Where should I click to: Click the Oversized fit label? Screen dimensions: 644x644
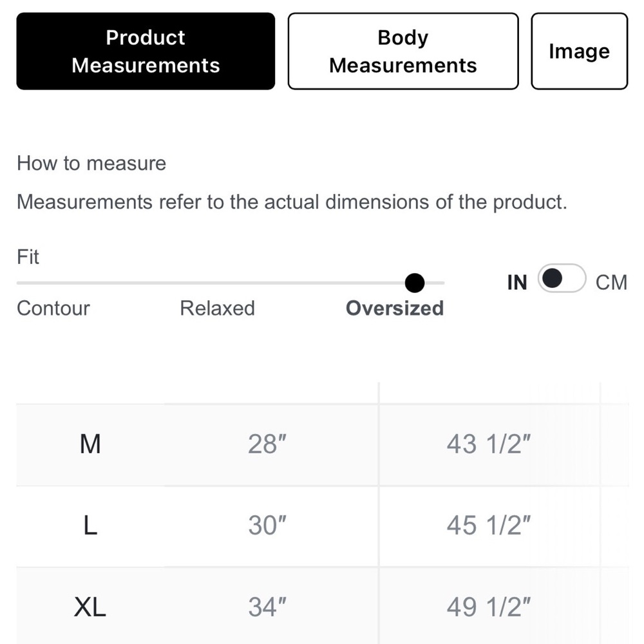tap(395, 308)
